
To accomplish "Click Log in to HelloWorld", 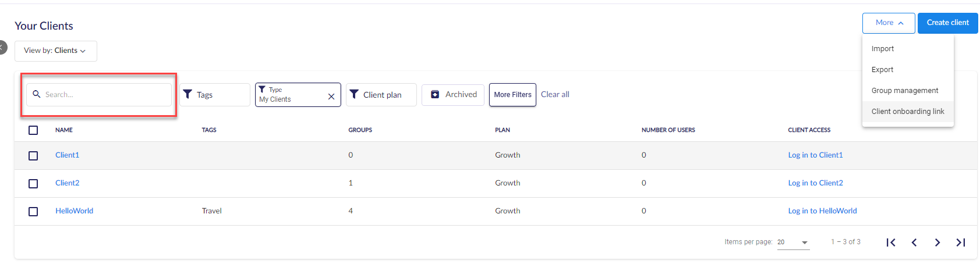I will pyautogui.click(x=822, y=211).
